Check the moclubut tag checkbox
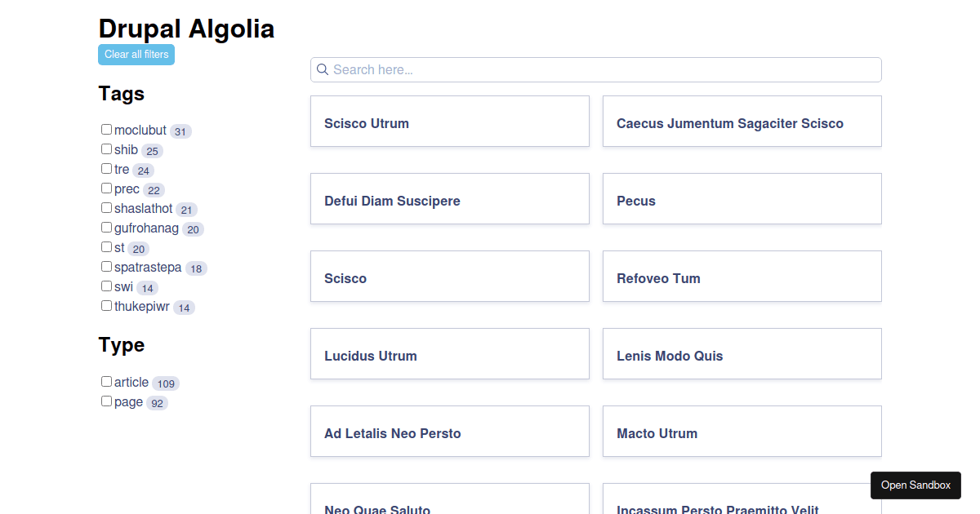Viewport: 980px width, 514px height. 106,130
